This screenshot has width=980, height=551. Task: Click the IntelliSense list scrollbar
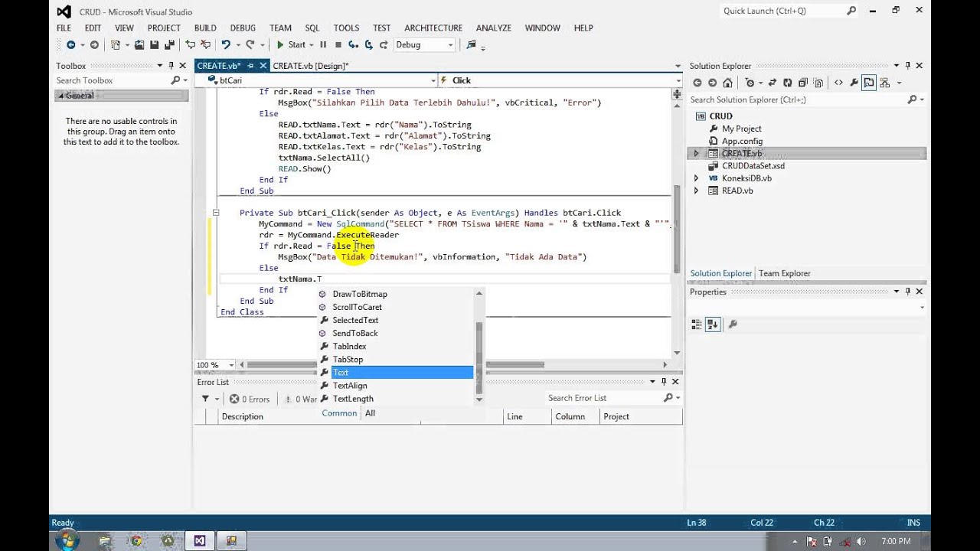point(479,346)
